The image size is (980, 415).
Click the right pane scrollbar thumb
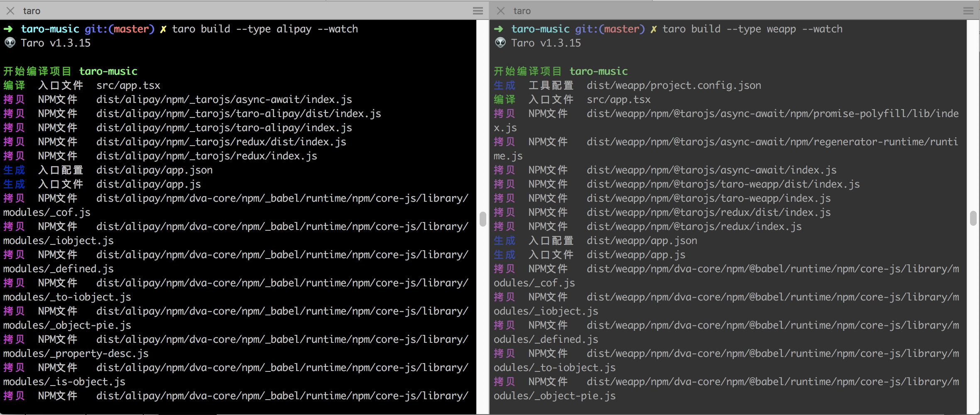tap(973, 218)
